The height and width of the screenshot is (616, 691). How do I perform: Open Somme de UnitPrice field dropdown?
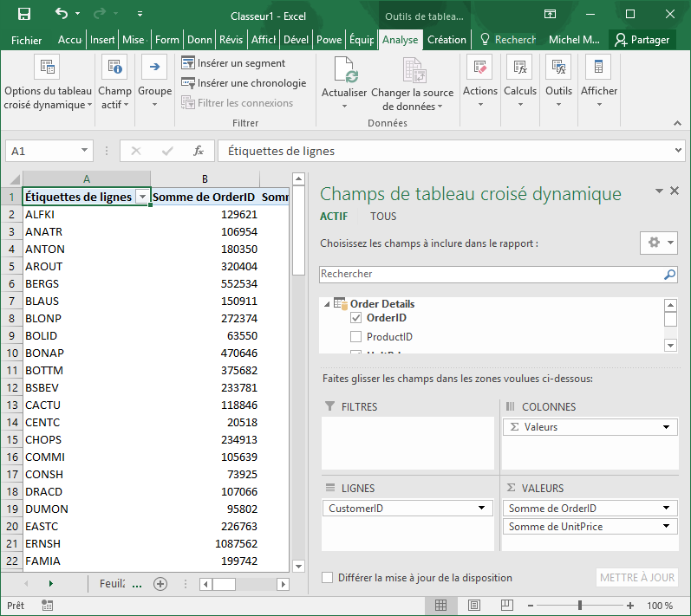(666, 527)
